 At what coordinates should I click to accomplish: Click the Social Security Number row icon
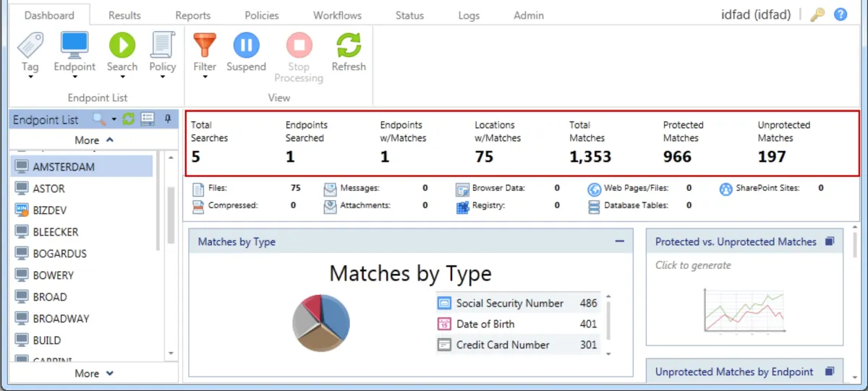[444, 304]
